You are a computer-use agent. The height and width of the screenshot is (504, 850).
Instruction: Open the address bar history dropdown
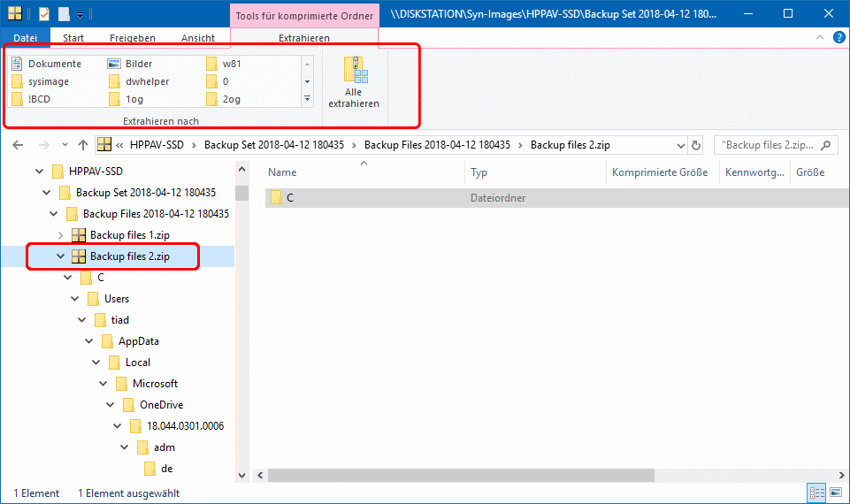click(x=678, y=145)
